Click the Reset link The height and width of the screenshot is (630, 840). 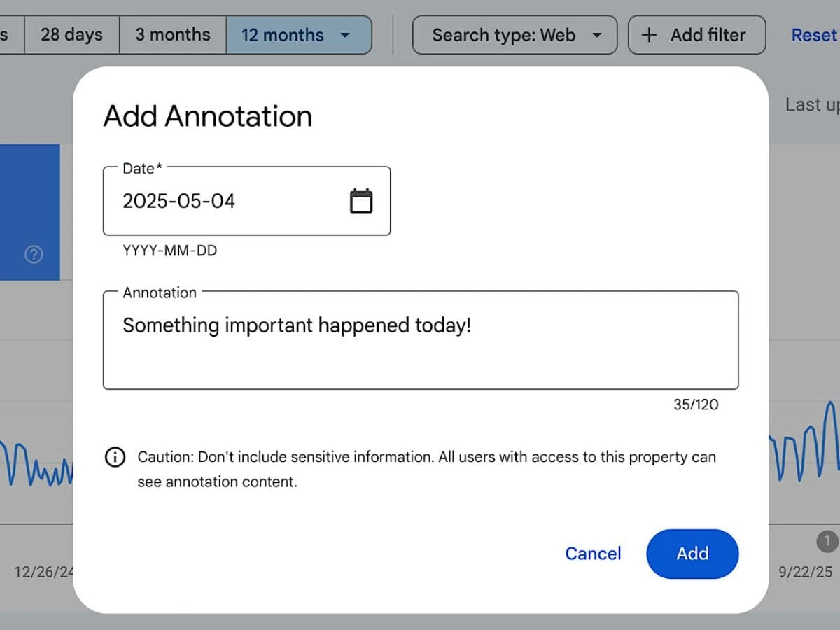coord(813,35)
